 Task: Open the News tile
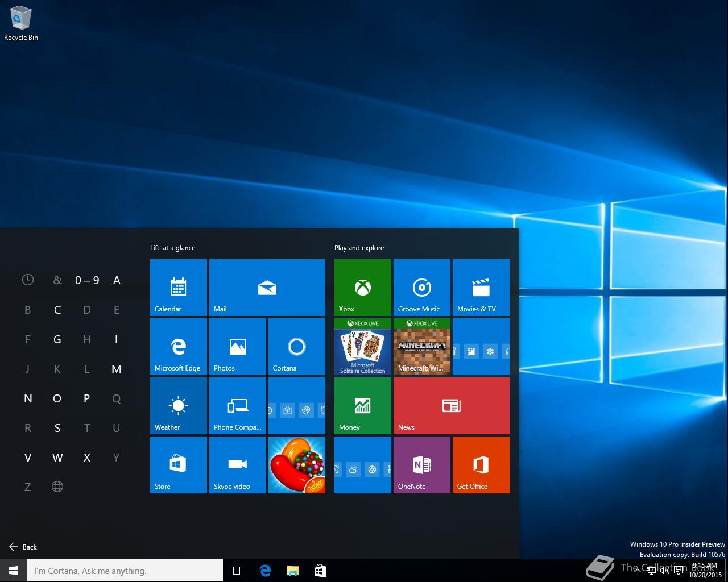point(452,406)
